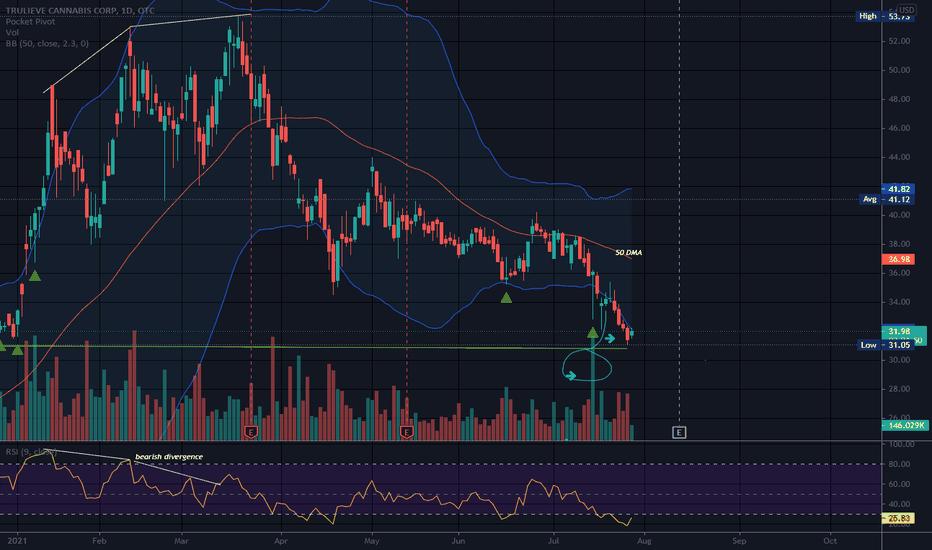932x550 pixels.
Task: Select the teal arrow drawing inside the ellipse
Action: click(571, 376)
